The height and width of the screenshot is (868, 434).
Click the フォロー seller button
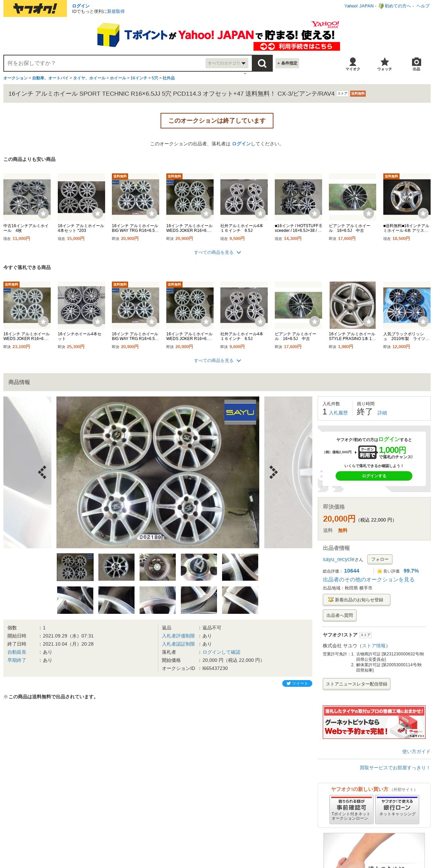[380, 559]
